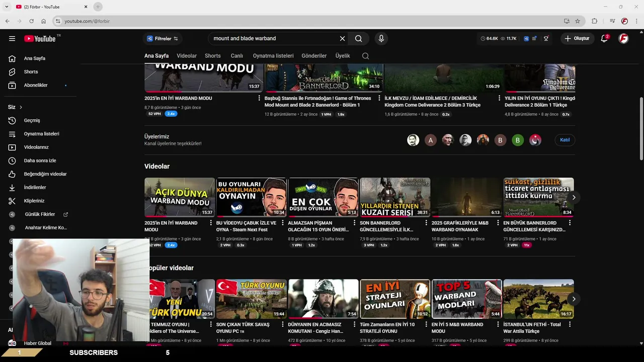The width and height of the screenshot is (644, 362).
Task: Click the Oluştur create button
Action: point(577,39)
